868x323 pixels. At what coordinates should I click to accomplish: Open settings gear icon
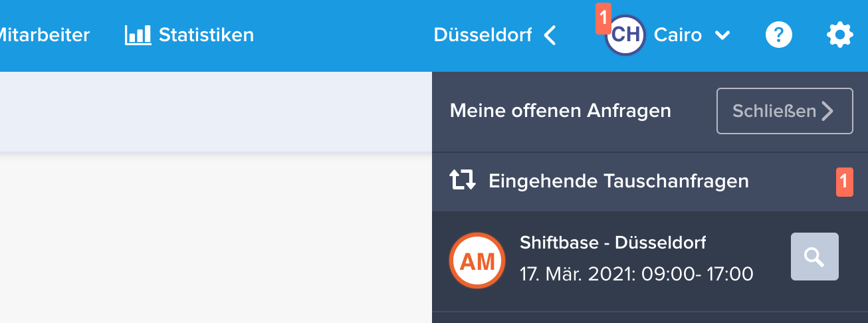[839, 35]
